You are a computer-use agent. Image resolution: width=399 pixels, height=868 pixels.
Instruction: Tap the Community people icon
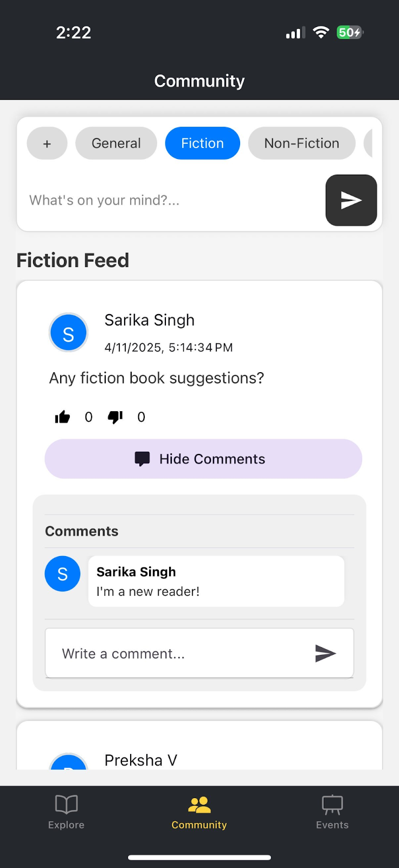tap(199, 805)
